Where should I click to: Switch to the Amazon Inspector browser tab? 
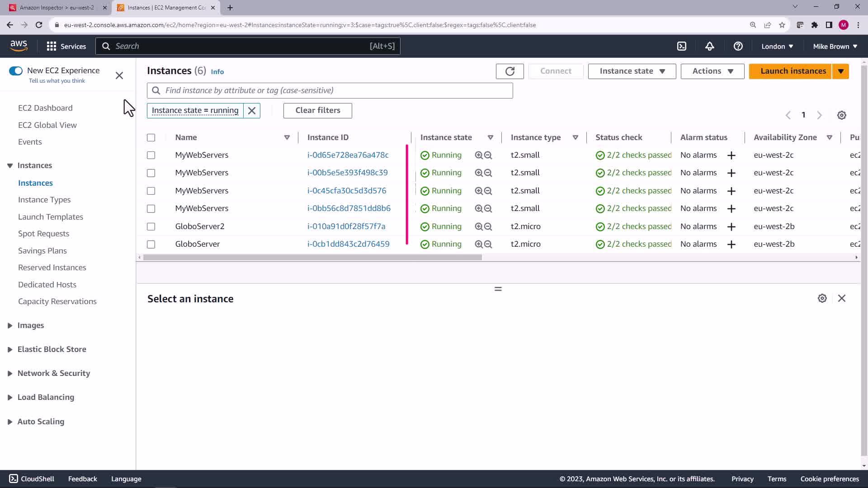click(57, 8)
